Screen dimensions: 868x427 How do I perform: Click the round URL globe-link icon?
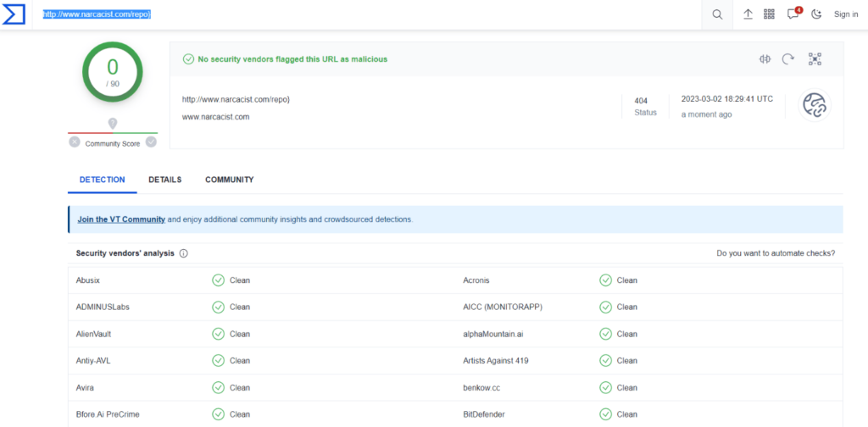point(815,105)
